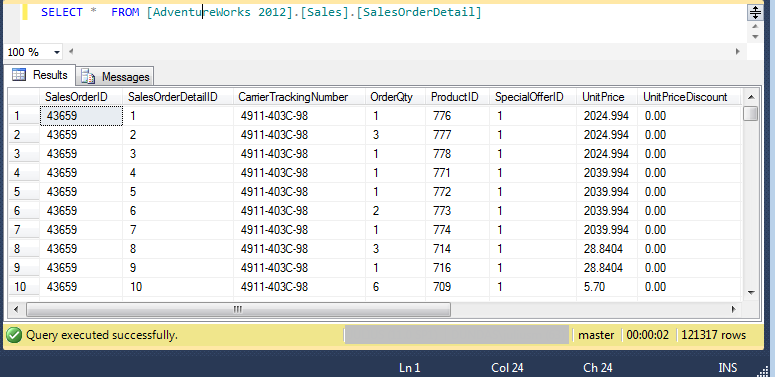
Task: Click the results grid scroll-down arrow
Action: tap(751, 292)
